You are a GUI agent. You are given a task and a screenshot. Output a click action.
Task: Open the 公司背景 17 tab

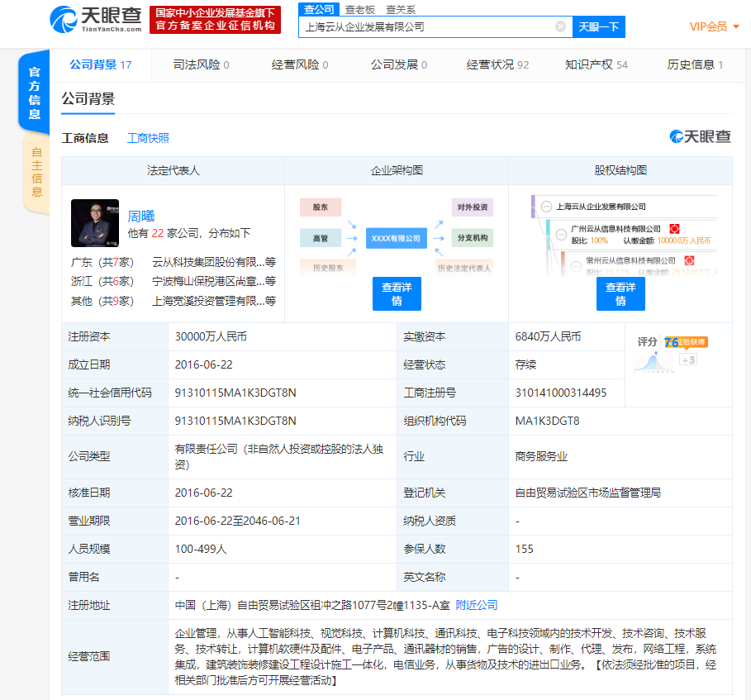[101, 64]
